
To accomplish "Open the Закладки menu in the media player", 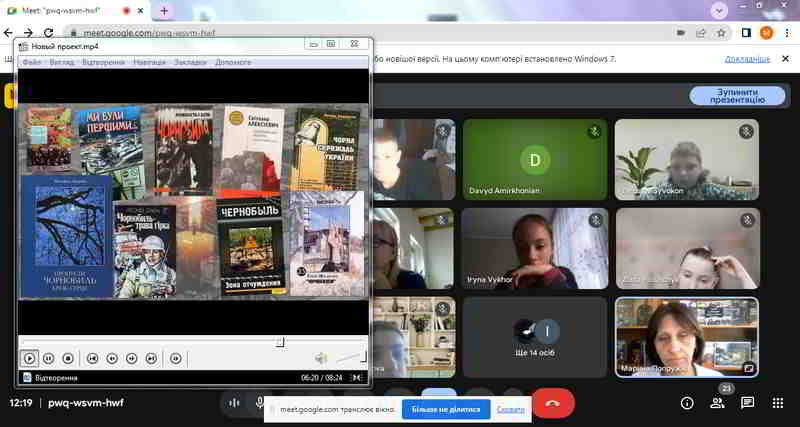I will pos(190,62).
